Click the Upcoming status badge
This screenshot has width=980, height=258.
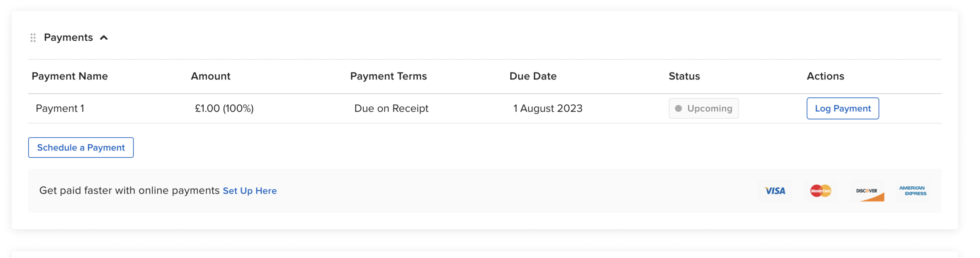(704, 109)
